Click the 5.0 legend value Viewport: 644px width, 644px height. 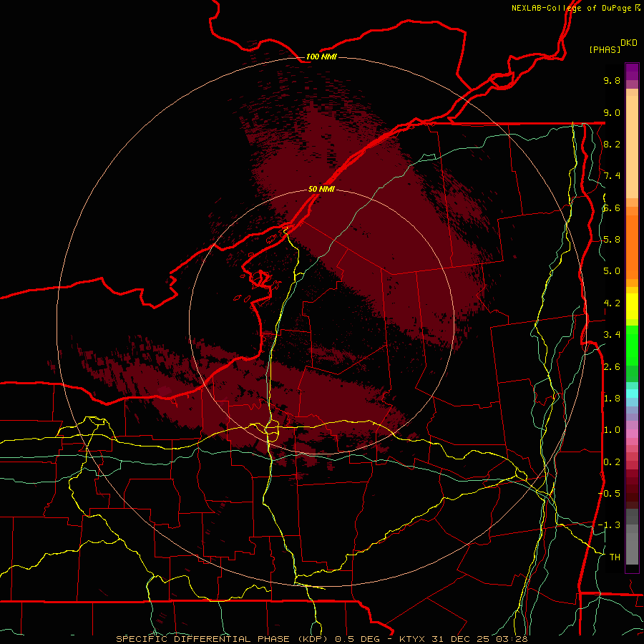click(612, 271)
